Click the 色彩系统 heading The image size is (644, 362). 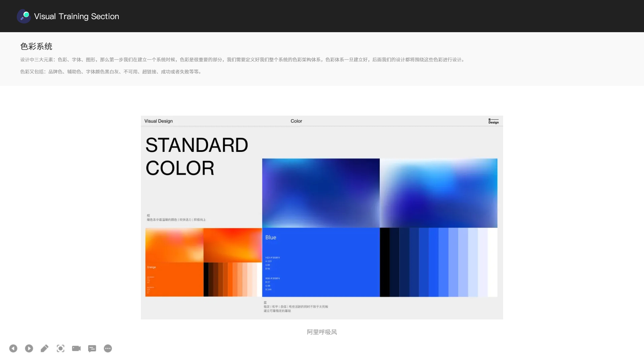pyautogui.click(x=36, y=46)
